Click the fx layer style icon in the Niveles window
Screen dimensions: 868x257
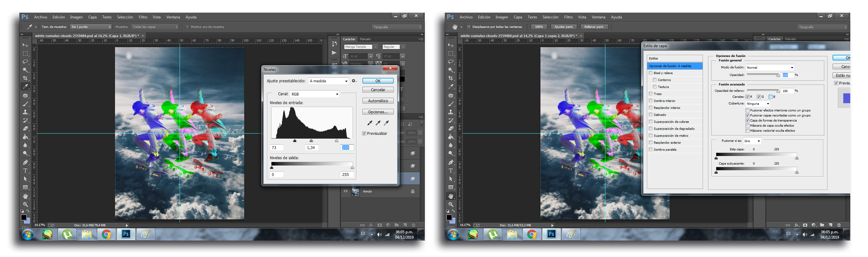click(x=371, y=225)
